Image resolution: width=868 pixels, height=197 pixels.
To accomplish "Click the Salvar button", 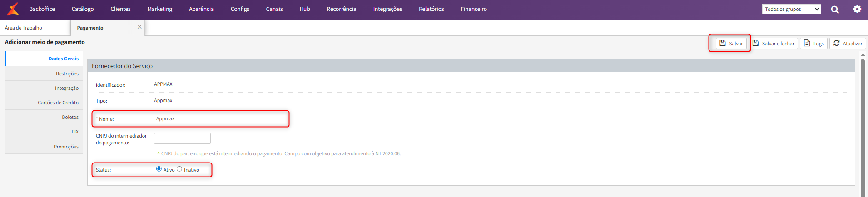I will tap(731, 43).
